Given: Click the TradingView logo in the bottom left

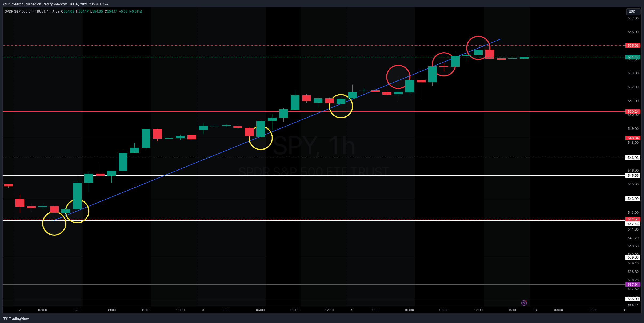Looking at the screenshot, I should pyautogui.click(x=16, y=318).
